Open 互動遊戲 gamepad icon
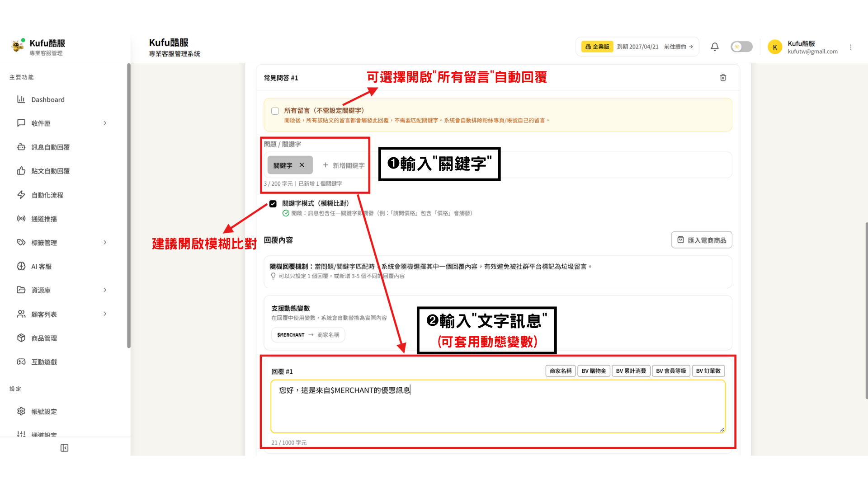The width and height of the screenshot is (868, 488). 21,361
